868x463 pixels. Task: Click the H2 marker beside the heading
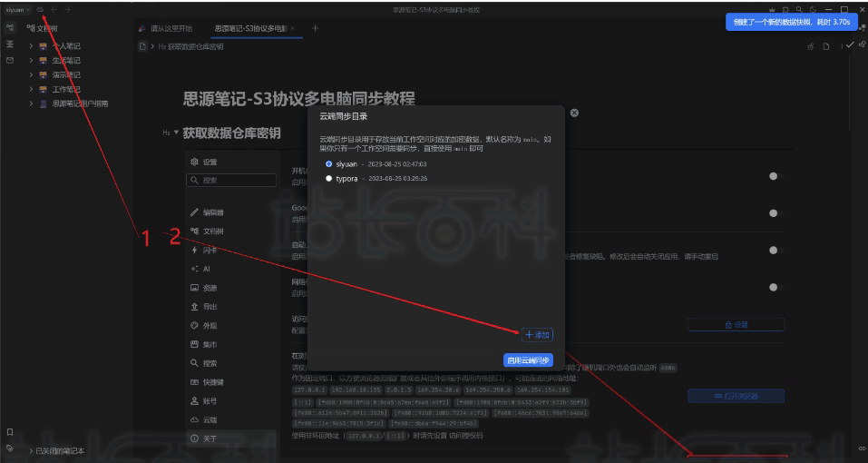click(x=166, y=133)
